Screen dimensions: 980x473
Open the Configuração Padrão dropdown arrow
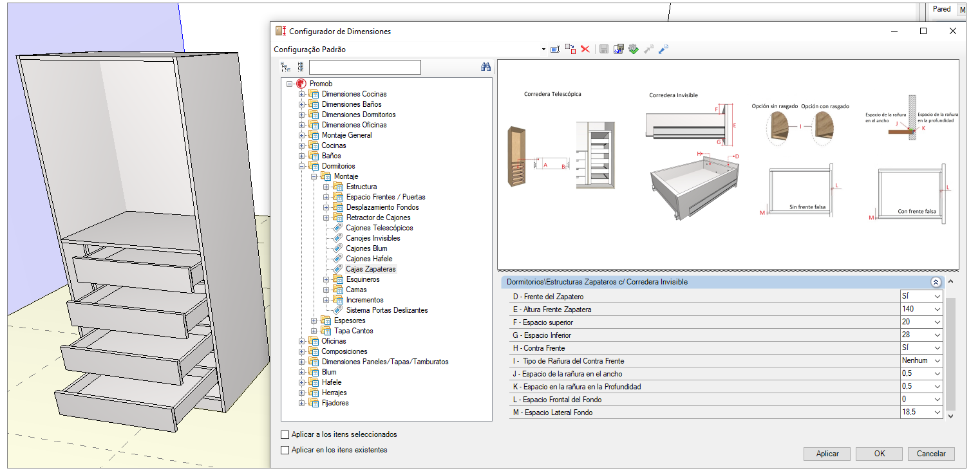[543, 50]
